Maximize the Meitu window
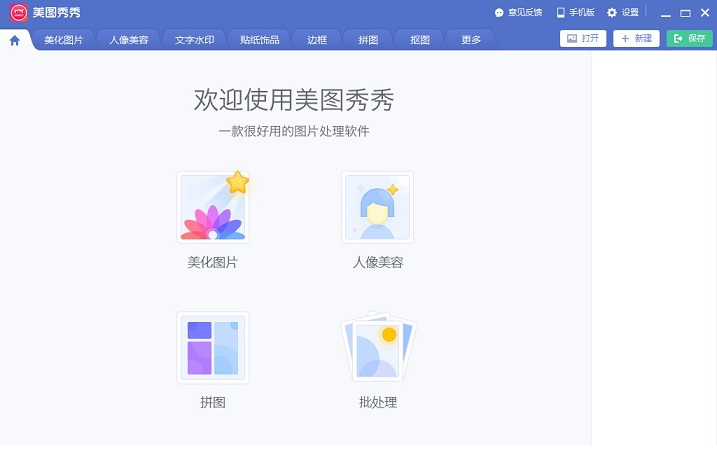This screenshot has width=717, height=462. click(x=685, y=13)
